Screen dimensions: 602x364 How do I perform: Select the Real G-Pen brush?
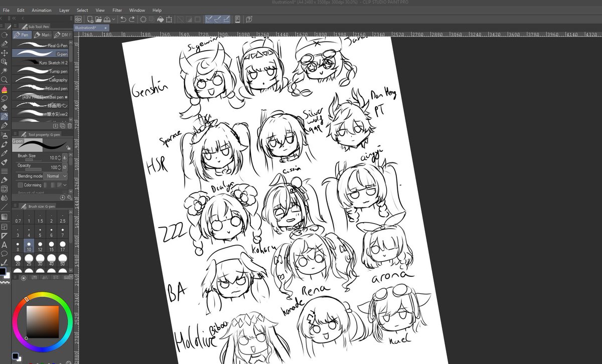point(40,45)
